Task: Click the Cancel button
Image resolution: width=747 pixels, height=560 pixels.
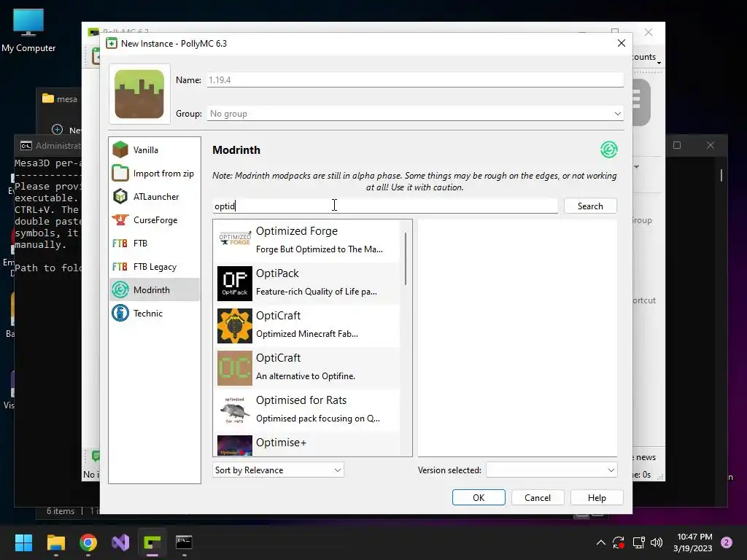Action: (x=538, y=497)
